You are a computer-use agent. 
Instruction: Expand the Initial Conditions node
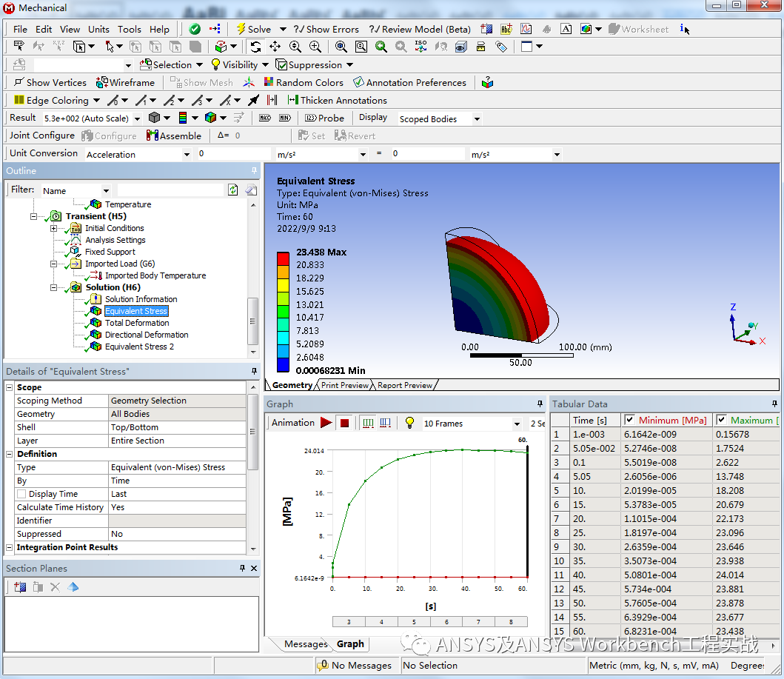pos(53,229)
